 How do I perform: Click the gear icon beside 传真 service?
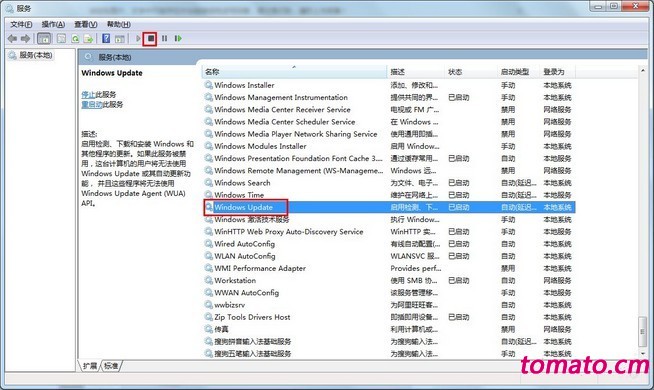(208, 329)
